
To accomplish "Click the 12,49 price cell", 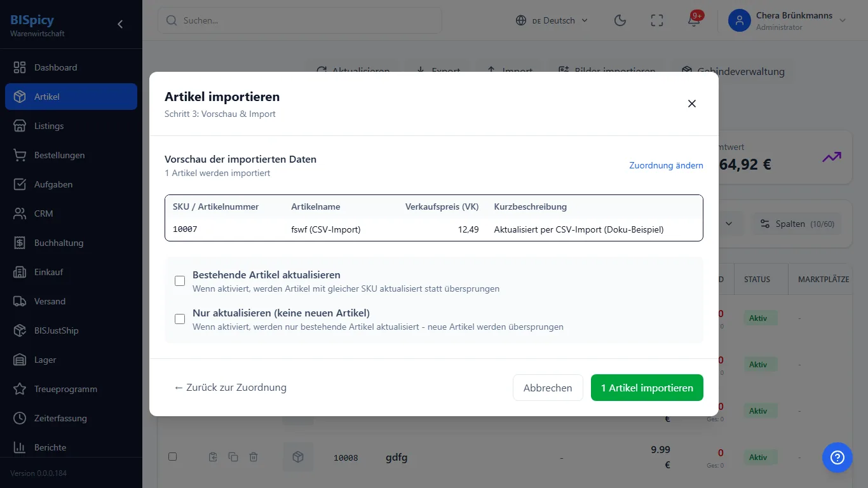I will [468, 229].
